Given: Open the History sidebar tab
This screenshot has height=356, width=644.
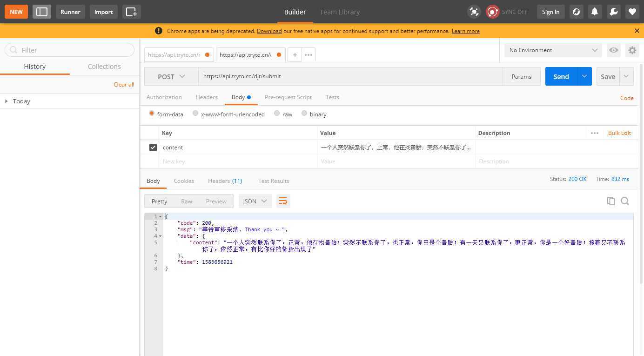Looking at the screenshot, I should (x=35, y=67).
